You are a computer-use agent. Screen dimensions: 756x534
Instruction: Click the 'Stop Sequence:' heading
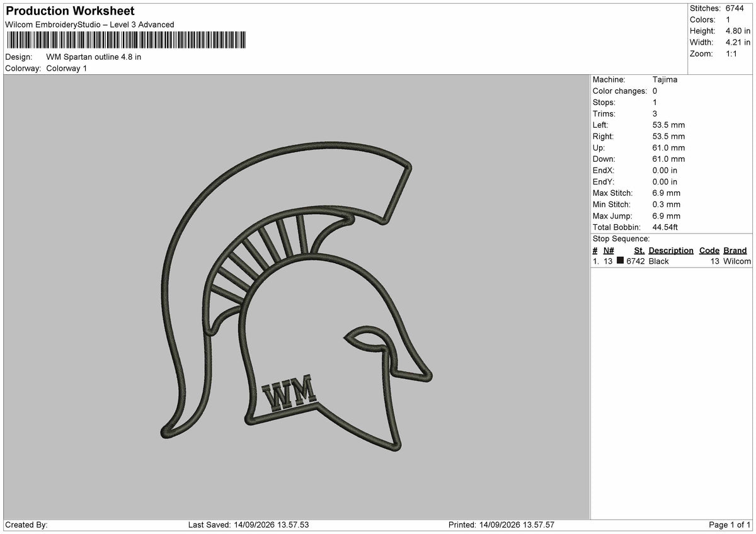[x=621, y=239]
